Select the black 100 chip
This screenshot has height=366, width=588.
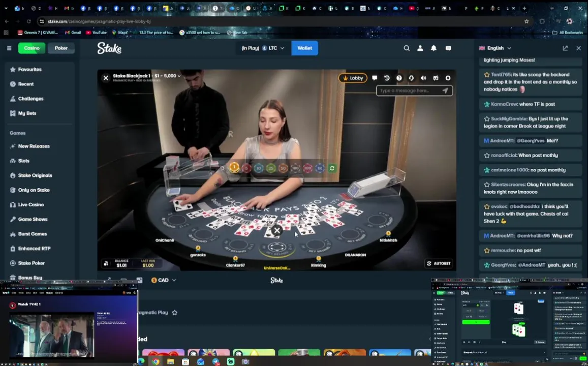point(295,168)
